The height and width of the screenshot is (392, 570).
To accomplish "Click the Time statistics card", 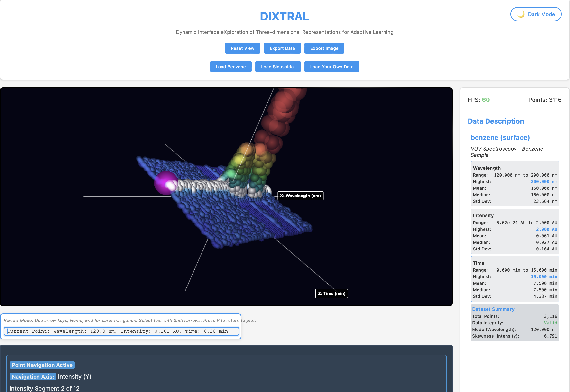I will click(x=514, y=279).
